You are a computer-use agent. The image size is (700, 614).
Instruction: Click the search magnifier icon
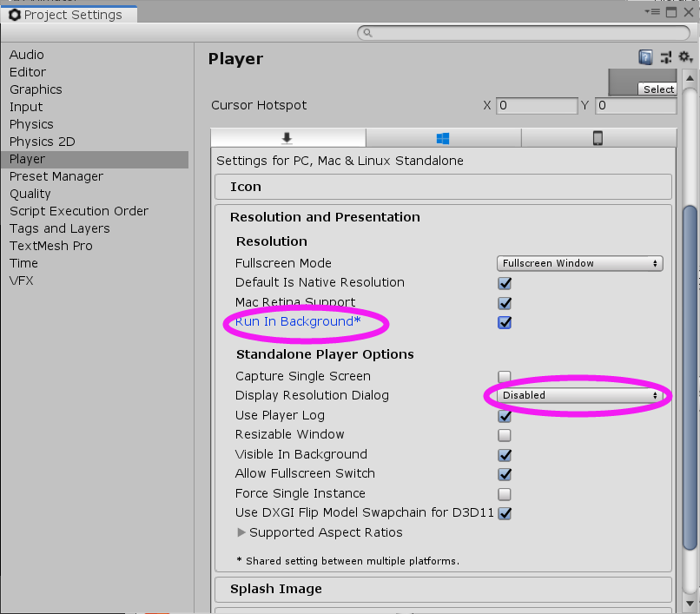[367, 33]
